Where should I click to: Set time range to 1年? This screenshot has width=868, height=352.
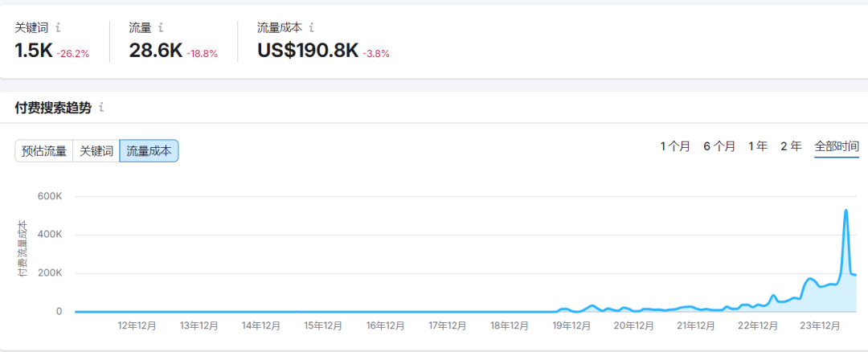pyautogui.click(x=759, y=146)
